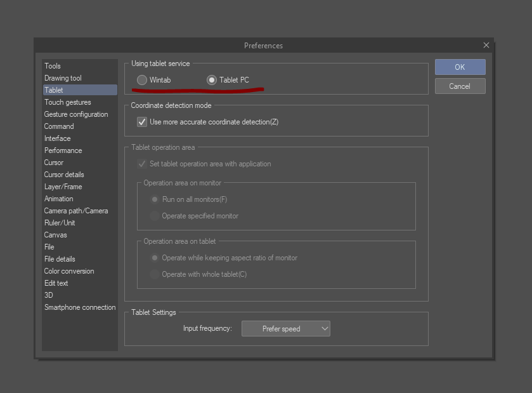Open the Performance settings category
The height and width of the screenshot is (393, 532).
click(x=63, y=150)
